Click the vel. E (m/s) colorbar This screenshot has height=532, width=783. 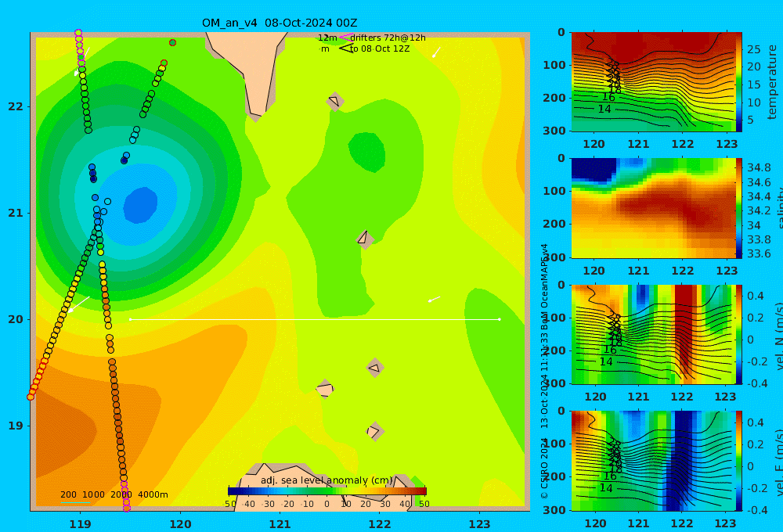pyautogui.click(x=739, y=461)
